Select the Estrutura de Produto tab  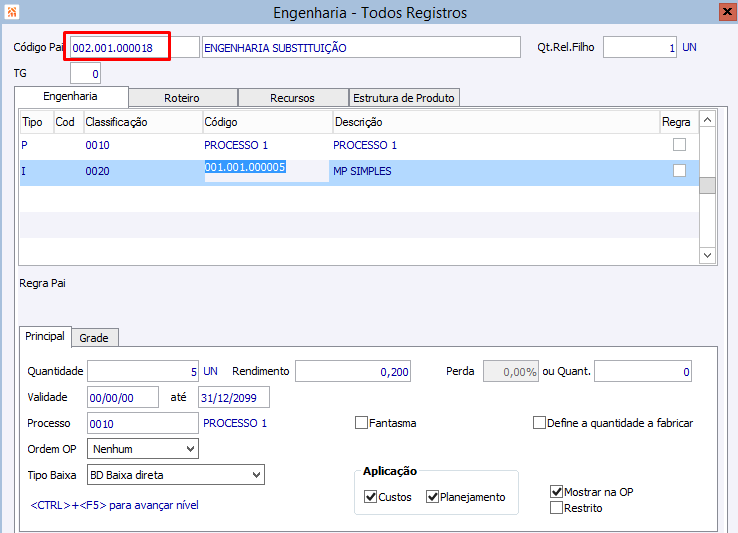click(404, 98)
